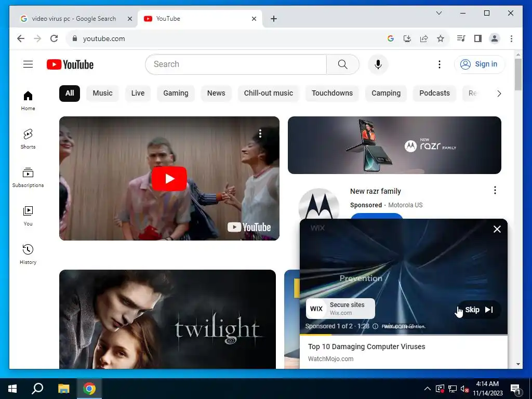Open Chrome three-dot menu
Screen dimensions: 532x399
click(511, 38)
